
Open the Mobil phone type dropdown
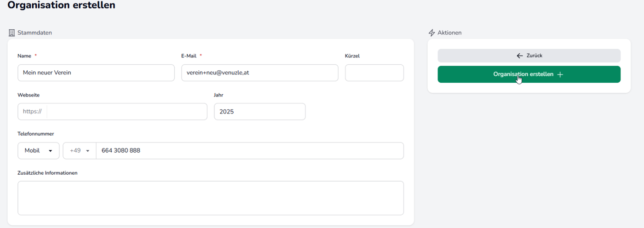click(x=39, y=151)
